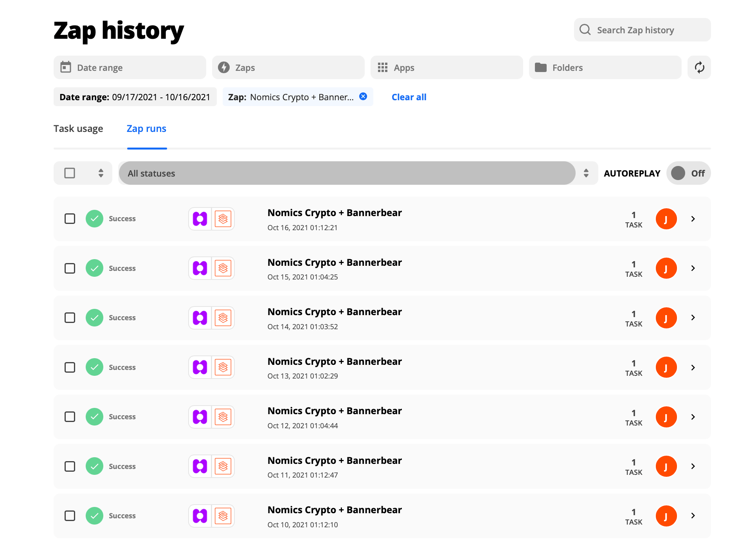Click the Nomics app icon in Oct 11 row
This screenshot has width=756, height=559.
[x=200, y=466]
